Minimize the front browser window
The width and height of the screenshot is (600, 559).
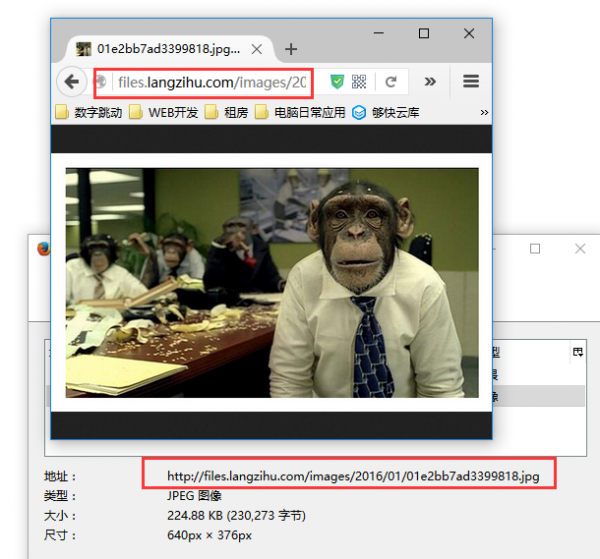pos(379,33)
